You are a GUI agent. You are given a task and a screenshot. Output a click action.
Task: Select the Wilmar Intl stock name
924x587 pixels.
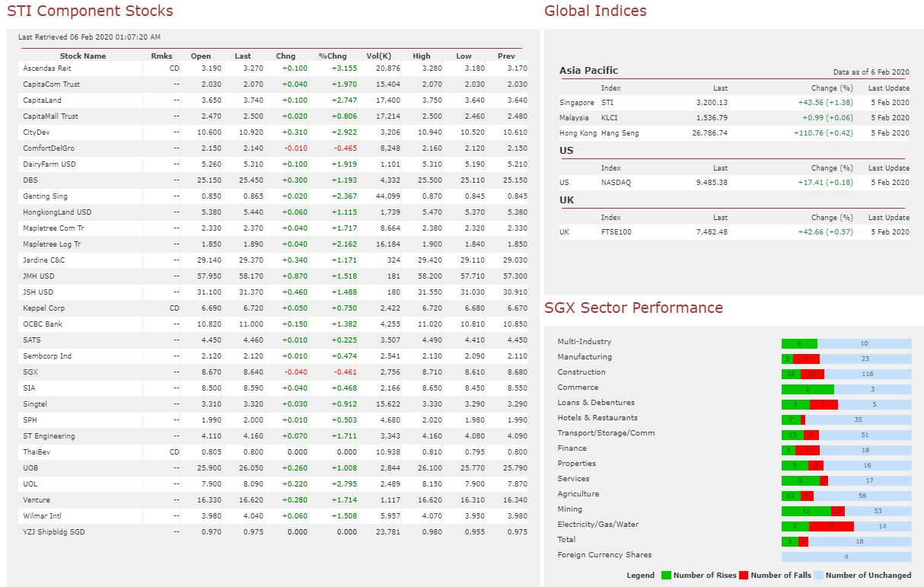(x=43, y=515)
